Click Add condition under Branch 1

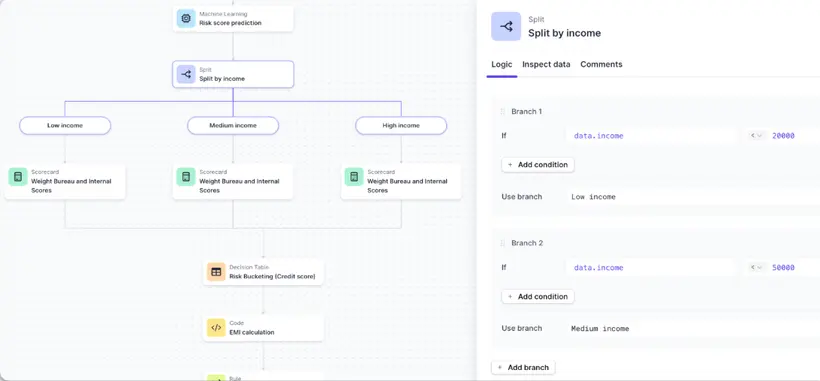pos(538,165)
